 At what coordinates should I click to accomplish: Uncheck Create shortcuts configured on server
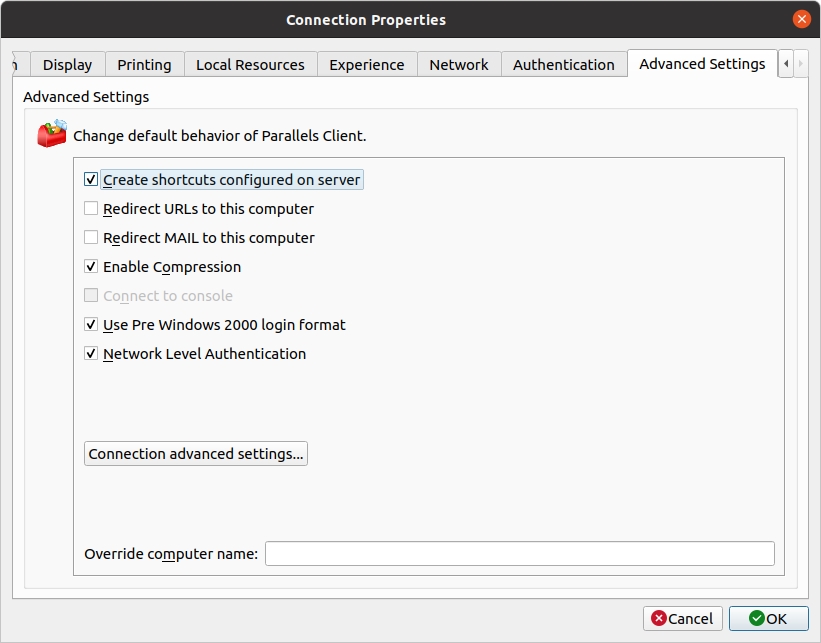tap(91, 180)
